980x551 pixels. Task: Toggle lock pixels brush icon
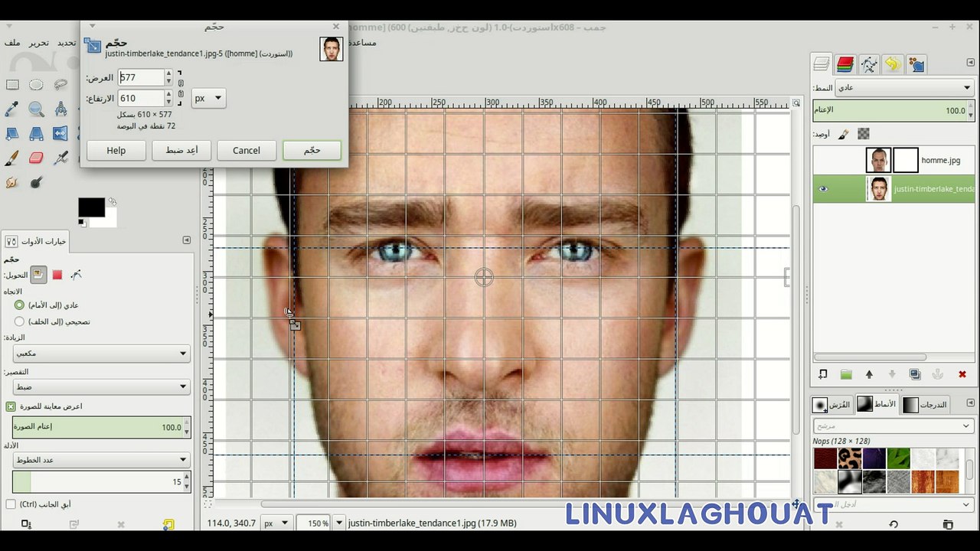[x=843, y=134]
